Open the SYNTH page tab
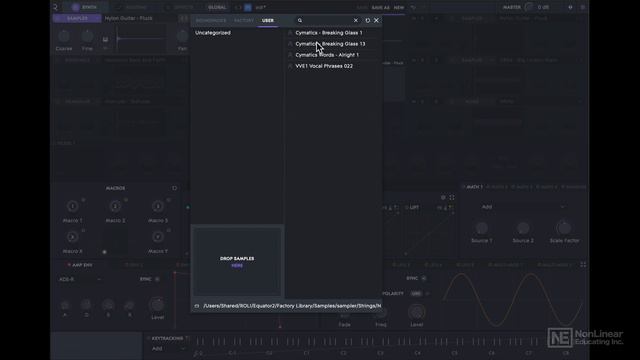Image resolution: width=640 pixels, height=360 pixels. [85, 7]
